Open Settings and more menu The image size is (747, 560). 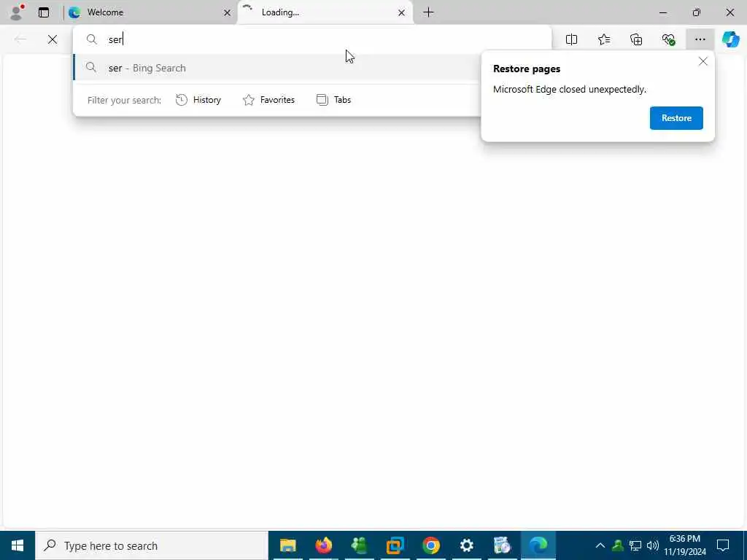700,39
